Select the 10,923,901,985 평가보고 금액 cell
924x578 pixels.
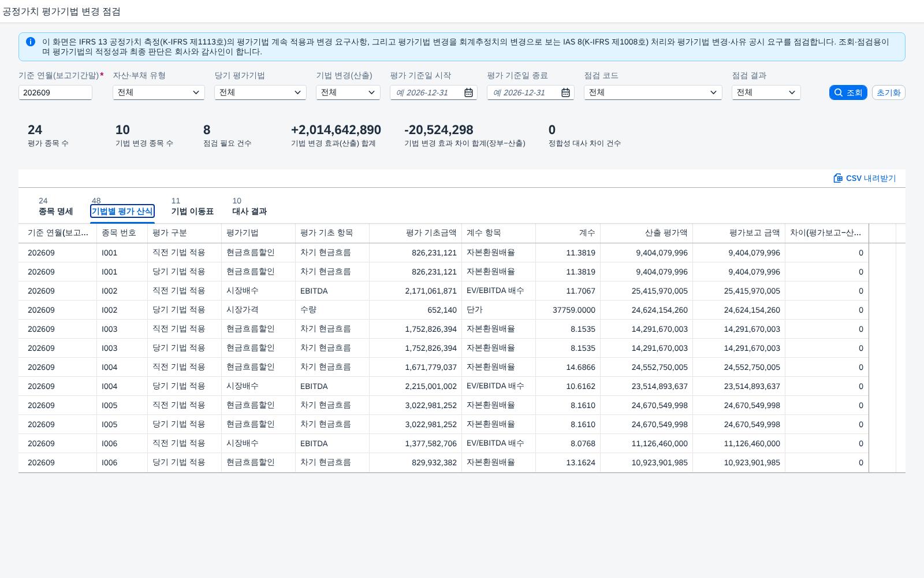[739, 462]
